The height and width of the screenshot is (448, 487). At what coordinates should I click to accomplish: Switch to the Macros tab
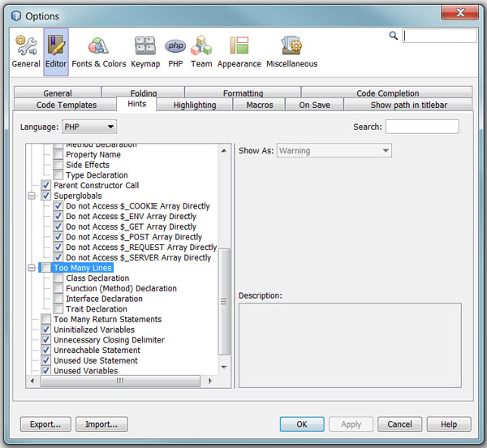tap(260, 105)
